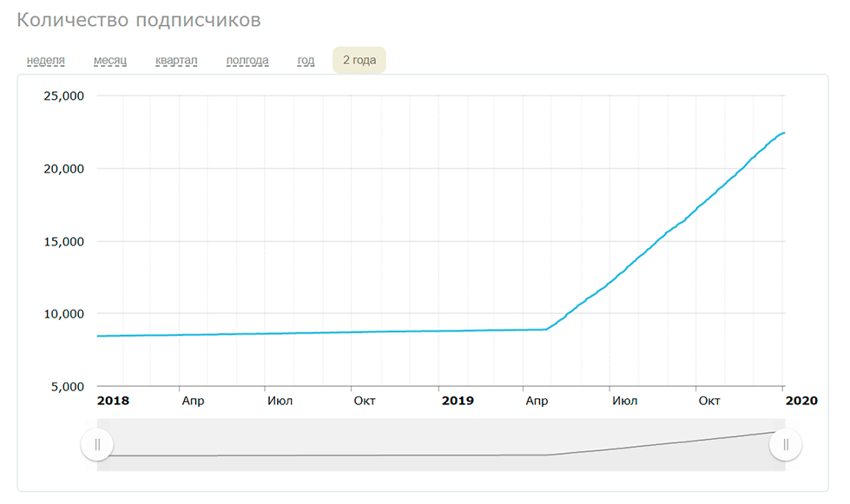Grab the right range slider handle
The image size is (850, 504).
click(x=786, y=444)
